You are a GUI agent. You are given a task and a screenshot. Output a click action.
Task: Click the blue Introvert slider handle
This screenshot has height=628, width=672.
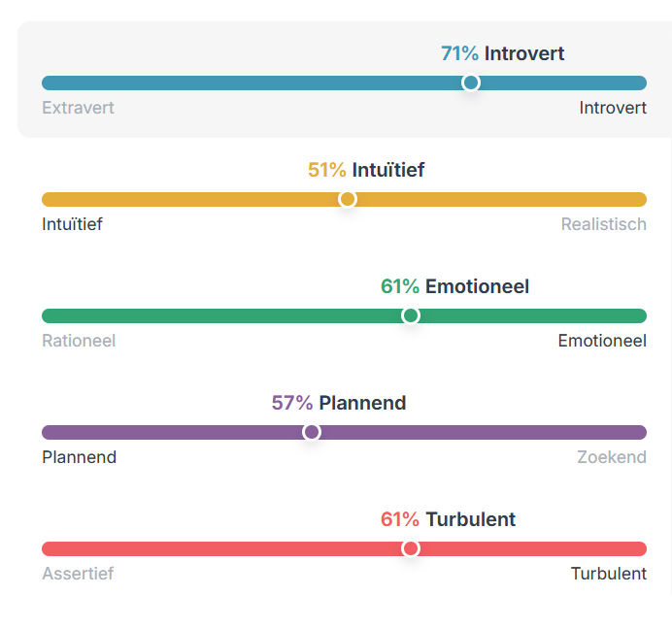pos(471,83)
